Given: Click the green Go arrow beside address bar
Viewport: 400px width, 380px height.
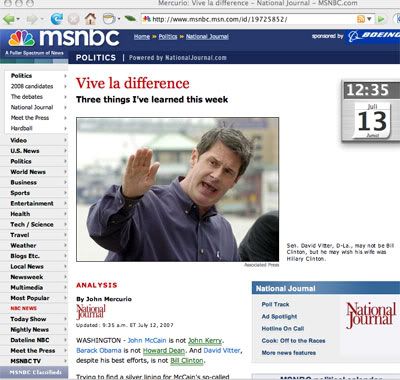Looking at the screenshot, I should (381, 19).
